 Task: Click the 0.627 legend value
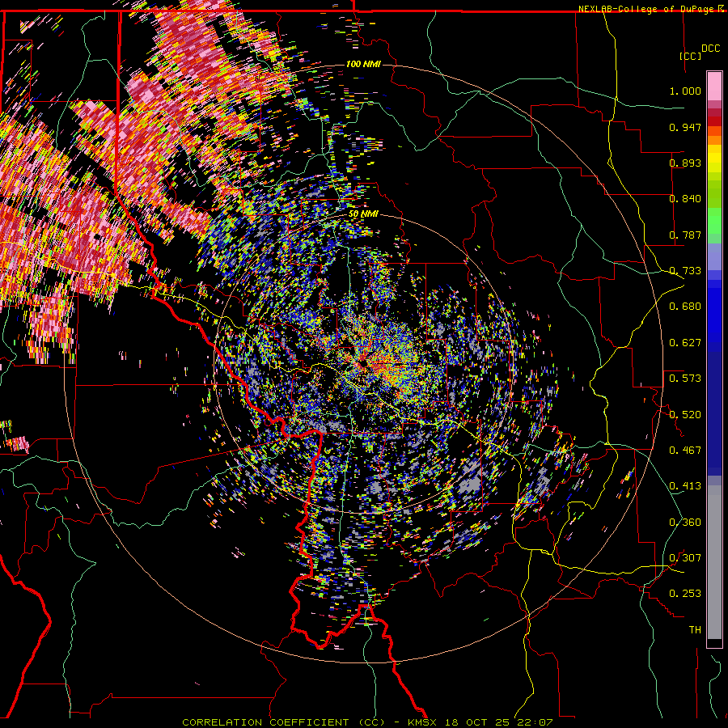685,343
